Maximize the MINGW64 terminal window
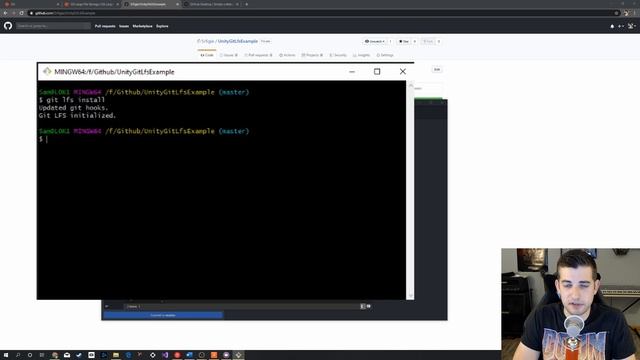 click(x=377, y=71)
